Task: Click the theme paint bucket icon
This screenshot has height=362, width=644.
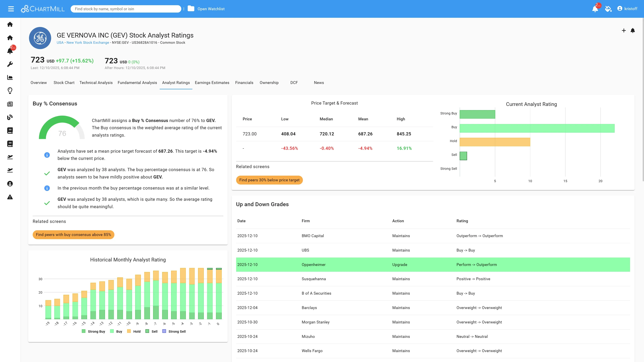Action: point(608,9)
